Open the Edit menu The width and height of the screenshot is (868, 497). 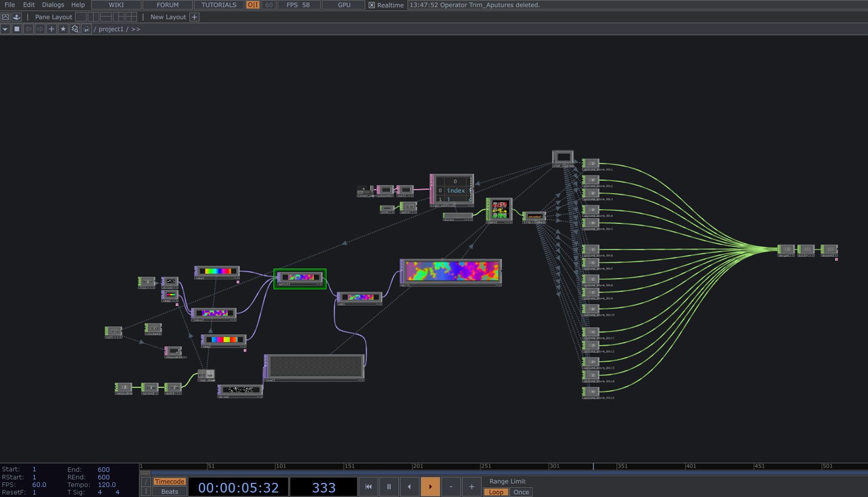click(x=29, y=5)
